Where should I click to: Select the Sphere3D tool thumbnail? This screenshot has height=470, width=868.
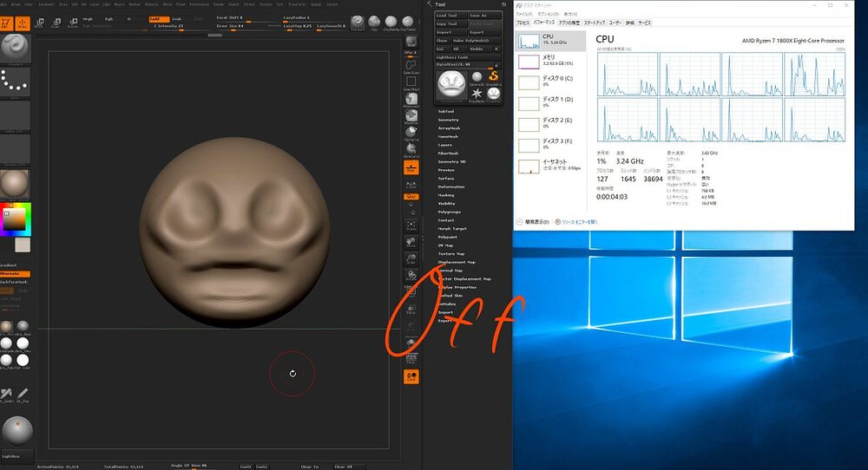tap(477, 77)
